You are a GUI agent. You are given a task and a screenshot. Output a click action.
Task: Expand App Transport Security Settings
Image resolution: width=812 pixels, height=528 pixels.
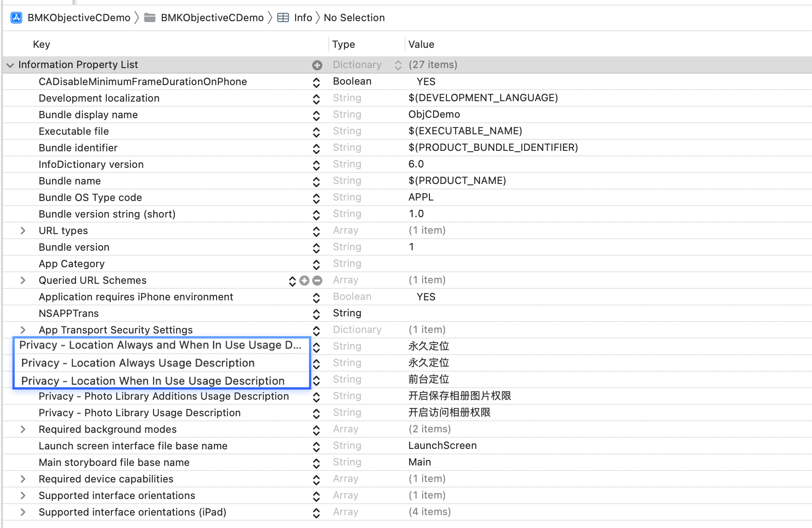pos(23,330)
